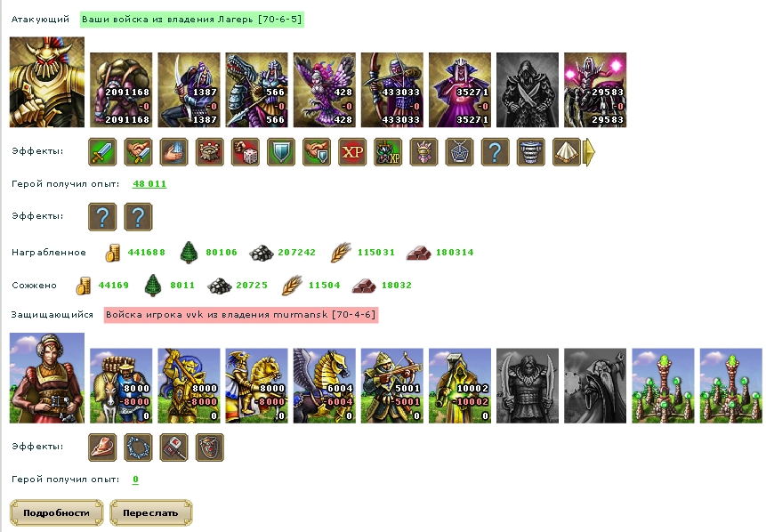Open the Подробности details button
Image resolution: width=766 pixels, height=532 pixels.
click(57, 513)
